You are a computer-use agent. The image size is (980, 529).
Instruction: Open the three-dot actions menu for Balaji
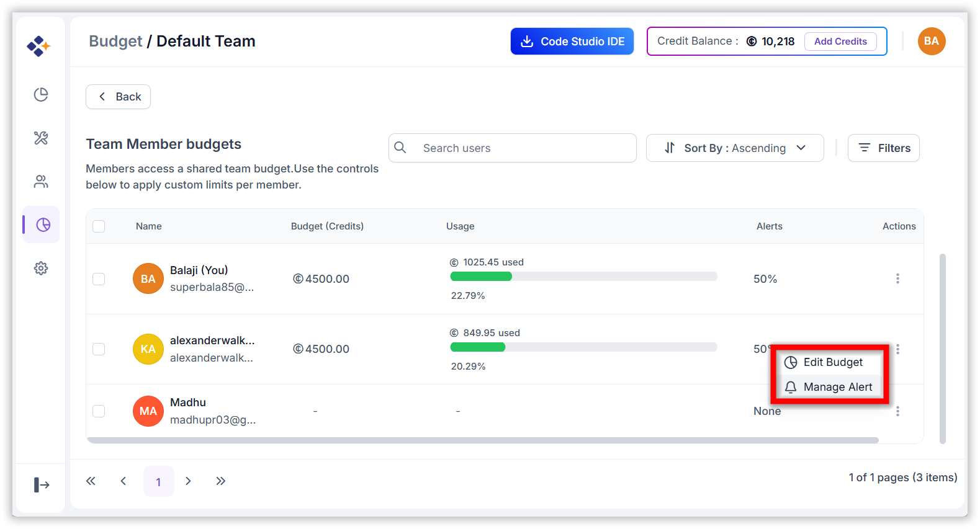click(897, 278)
